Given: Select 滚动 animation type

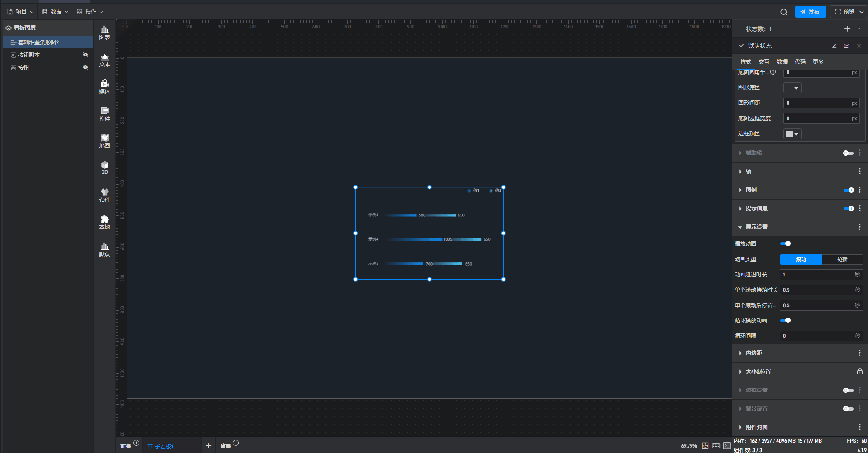Looking at the screenshot, I should click(x=801, y=259).
